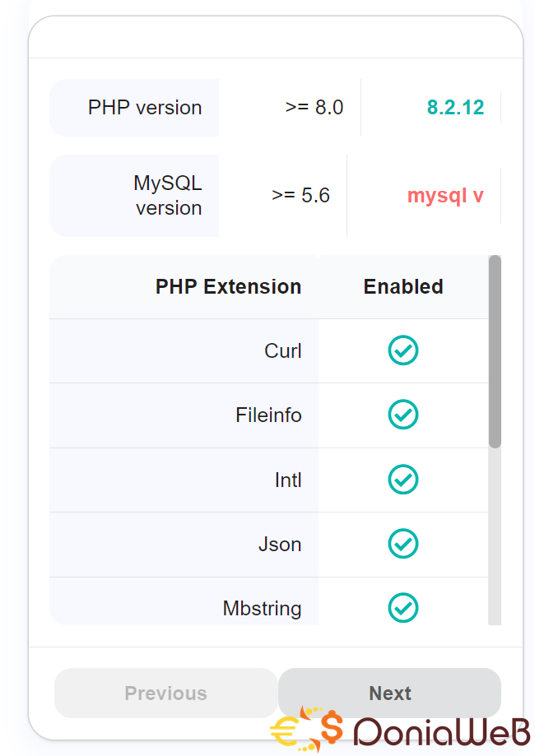
Task: Click the Curl extension row label
Action: (282, 350)
